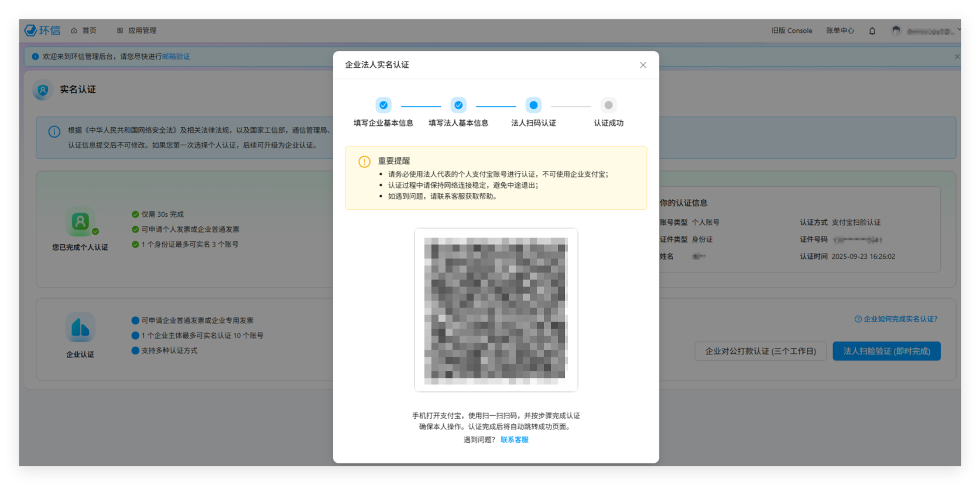This screenshot has height=485, width=980.
Task: Click the blurred Alipay QR code image
Action: pos(496,310)
